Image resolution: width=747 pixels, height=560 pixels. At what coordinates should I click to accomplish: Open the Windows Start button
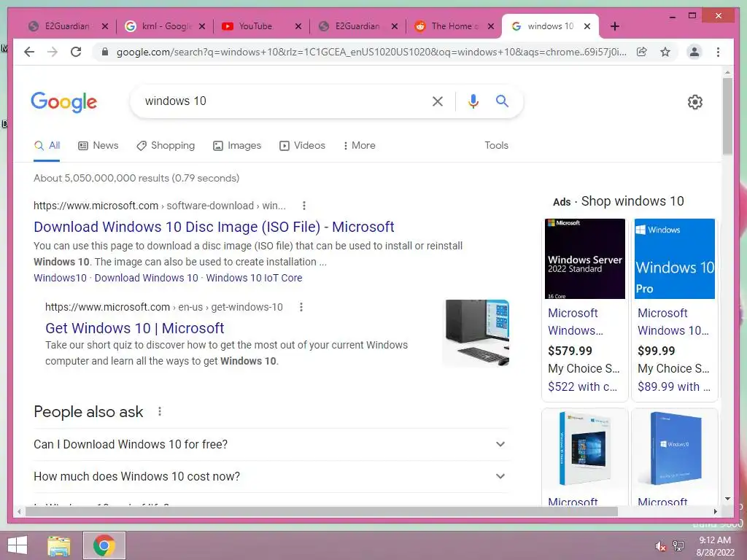pos(18,545)
